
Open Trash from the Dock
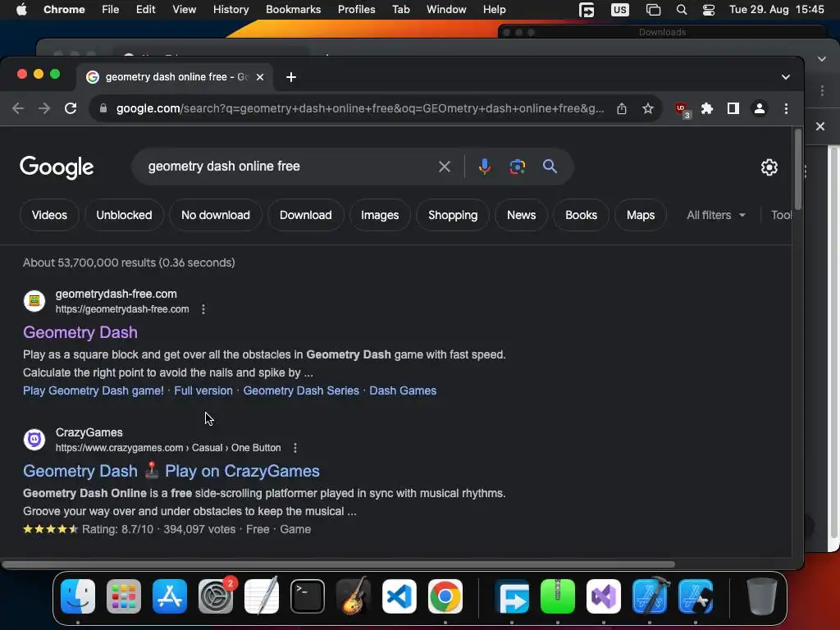pos(761,596)
